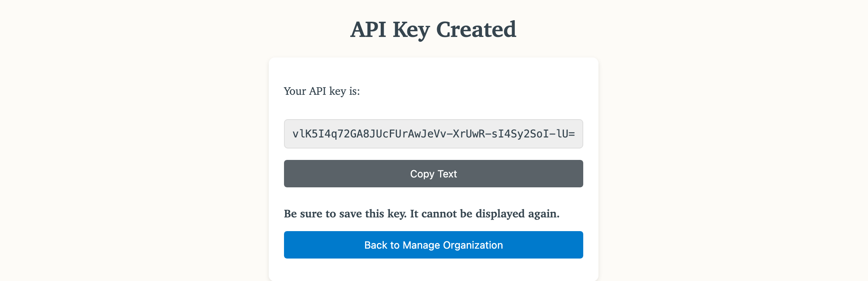Viewport: 868px width, 281px height.
Task: Click the word "Your" in the key label
Action: (x=295, y=91)
